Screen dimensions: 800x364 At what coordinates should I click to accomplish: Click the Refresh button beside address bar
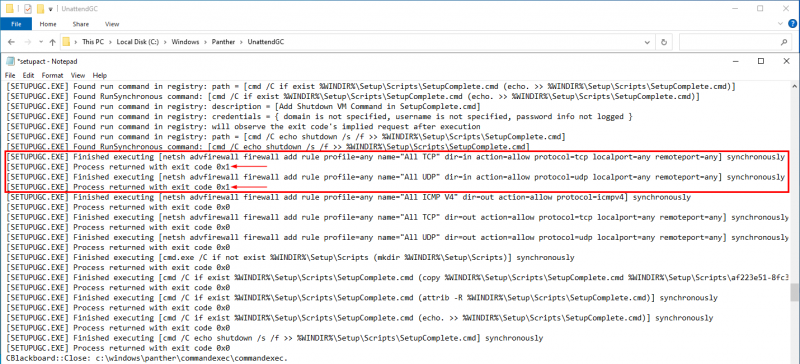click(x=663, y=42)
